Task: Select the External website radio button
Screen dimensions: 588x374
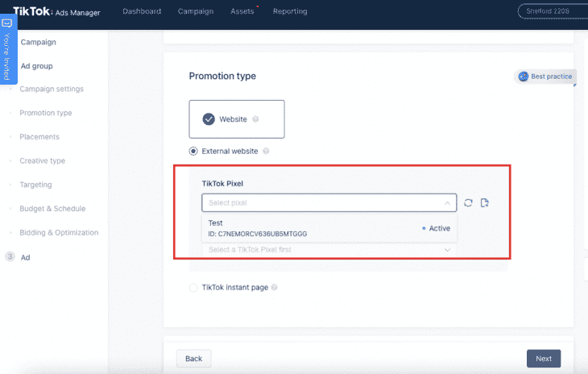Action: coord(193,152)
